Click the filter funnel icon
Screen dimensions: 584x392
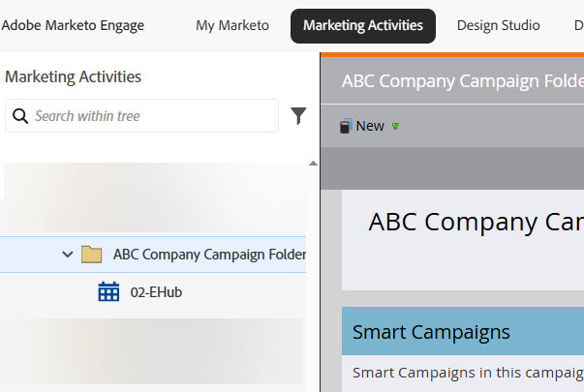pyautogui.click(x=298, y=116)
